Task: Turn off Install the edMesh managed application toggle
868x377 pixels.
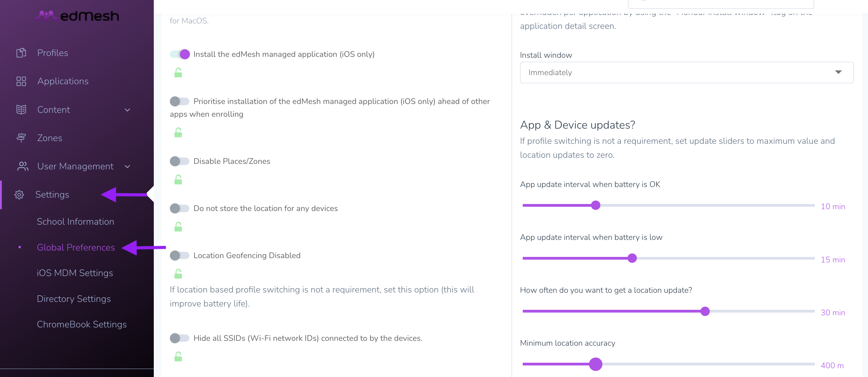Action: 180,54
